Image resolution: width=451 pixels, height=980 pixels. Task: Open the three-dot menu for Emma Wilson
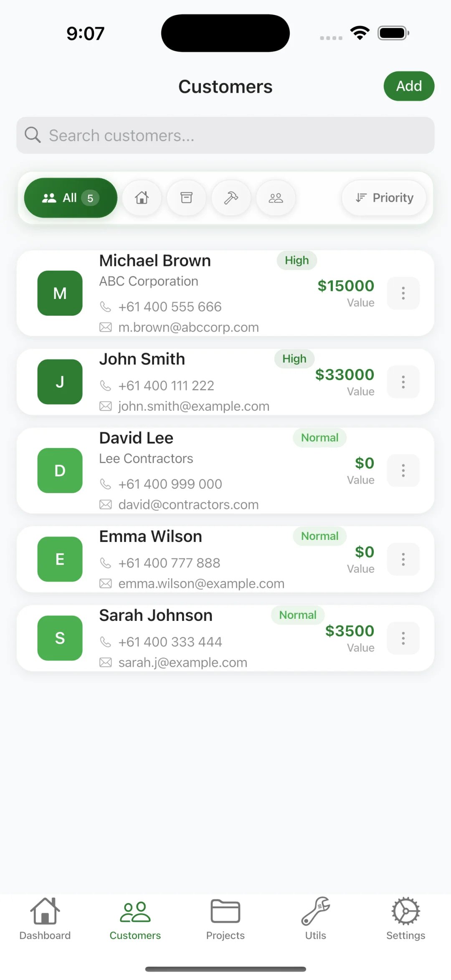(403, 559)
